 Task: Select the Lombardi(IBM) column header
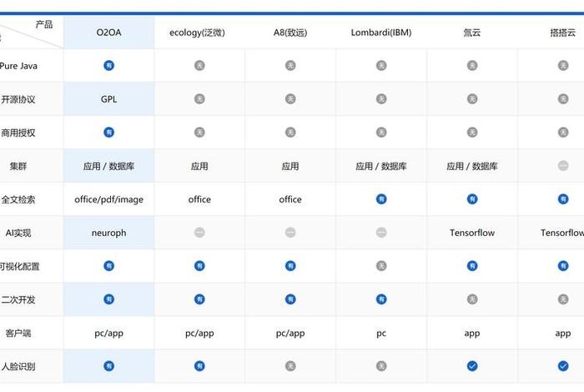pos(381,33)
